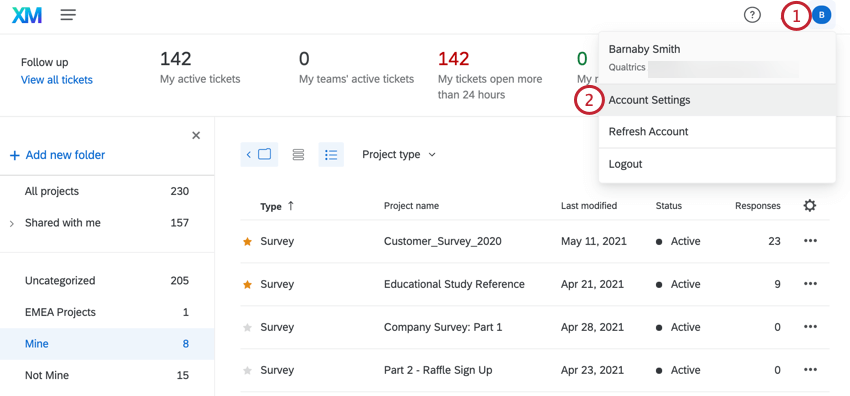Sort by the Type column header
Viewport: 850px width, 396px height.
276,206
